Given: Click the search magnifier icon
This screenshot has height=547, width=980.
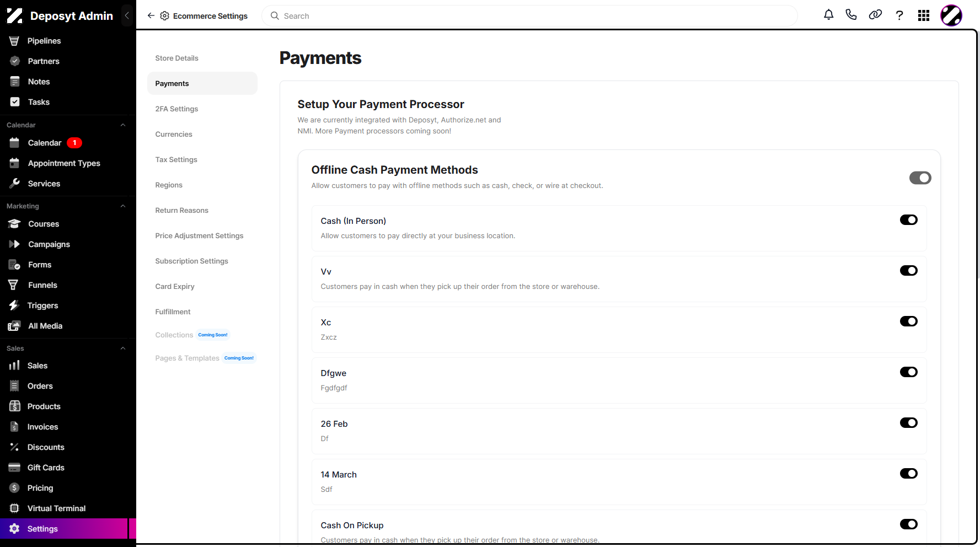Looking at the screenshot, I should (275, 16).
